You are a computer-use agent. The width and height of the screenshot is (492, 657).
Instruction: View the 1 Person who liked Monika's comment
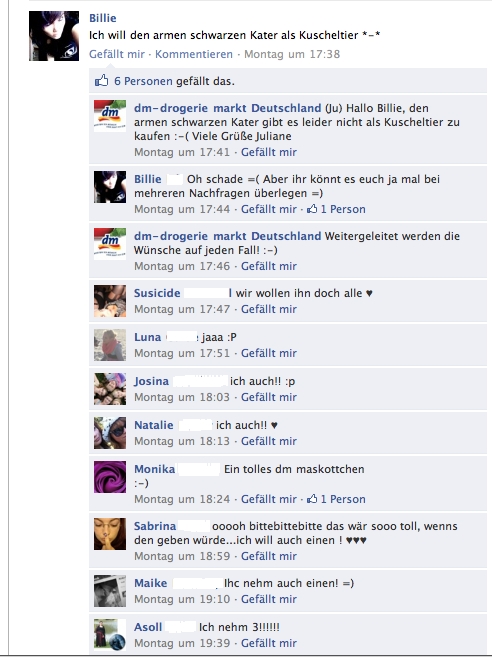click(343, 499)
